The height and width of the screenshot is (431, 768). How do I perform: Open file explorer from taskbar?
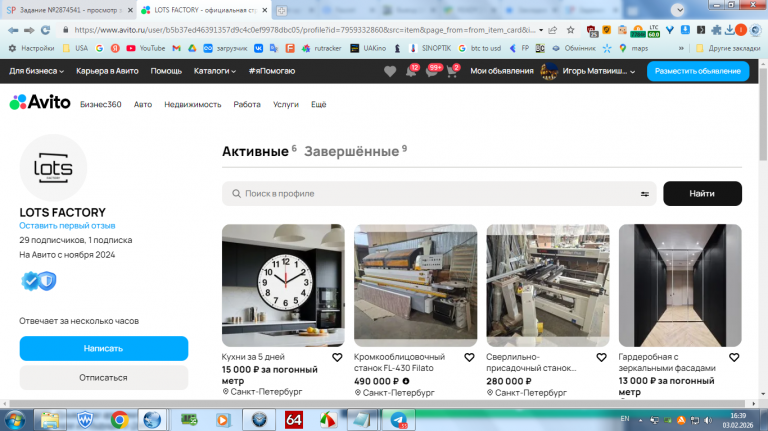click(49, 420)
